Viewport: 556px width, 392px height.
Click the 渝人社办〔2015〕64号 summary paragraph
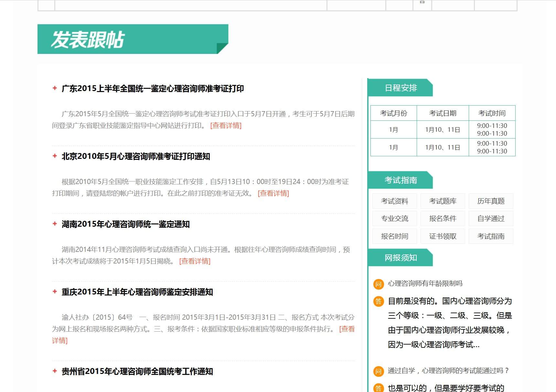tap(203, 329)
